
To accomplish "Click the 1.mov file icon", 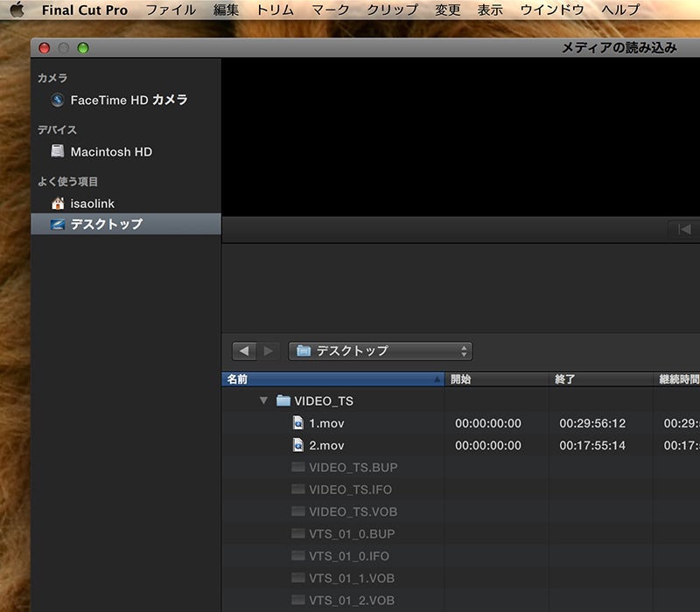I will pos(298,422).
